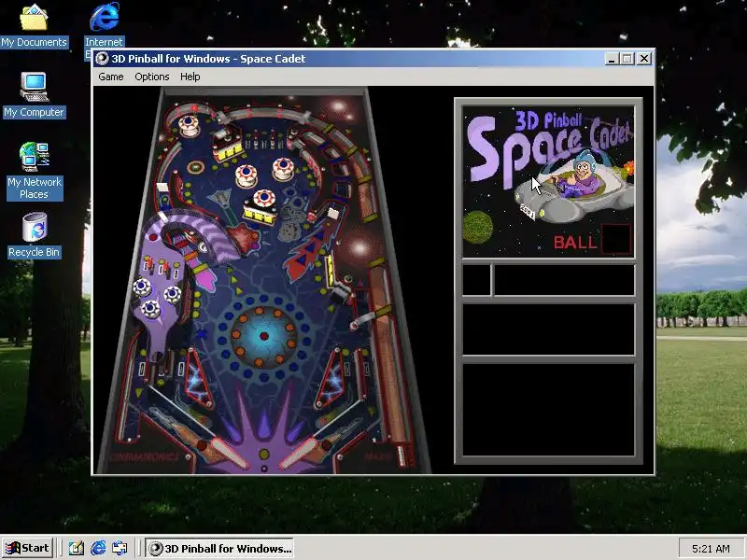Click the red BALL label
Screen dimensions: 747x560
point(575,243)
